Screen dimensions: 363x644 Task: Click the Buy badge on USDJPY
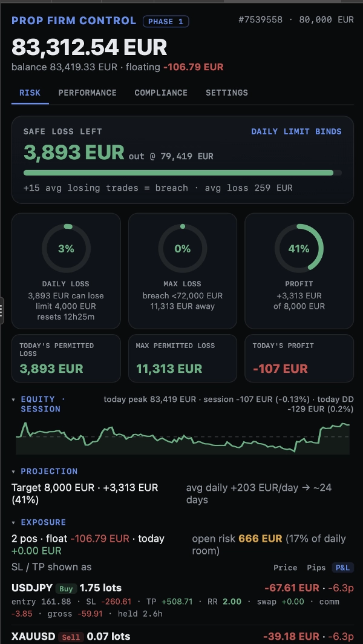(x=66, y=588)
